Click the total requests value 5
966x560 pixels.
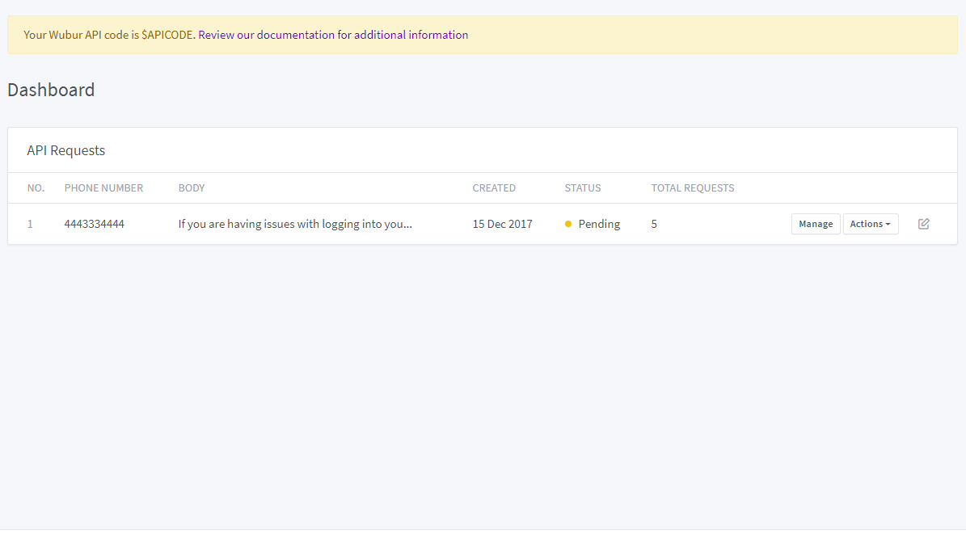pyautogui.click(x=654, y=225)
